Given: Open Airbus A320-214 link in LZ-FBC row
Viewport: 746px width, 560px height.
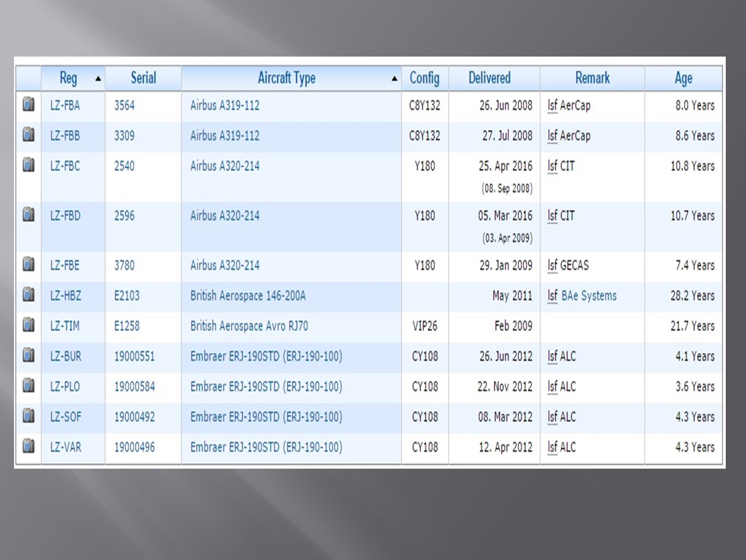Looking at the screenshot, I should pyautogui.click(x=225, y=166).
